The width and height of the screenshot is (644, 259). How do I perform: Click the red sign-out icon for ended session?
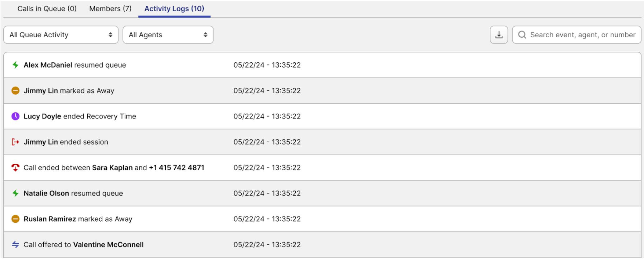click(15, 142)
